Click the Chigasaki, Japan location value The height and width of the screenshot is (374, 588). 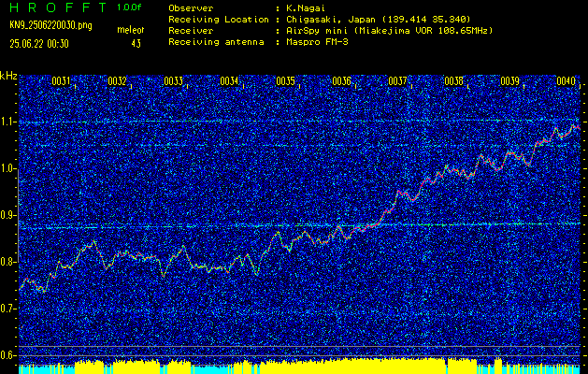(379, 19)
